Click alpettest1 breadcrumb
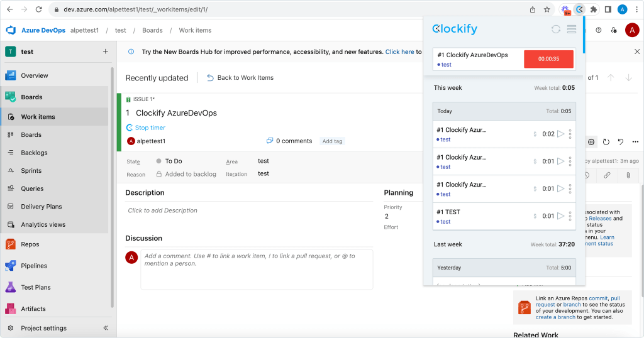The width and height of the screenshot is (644, 338). [x=85, y=30]
